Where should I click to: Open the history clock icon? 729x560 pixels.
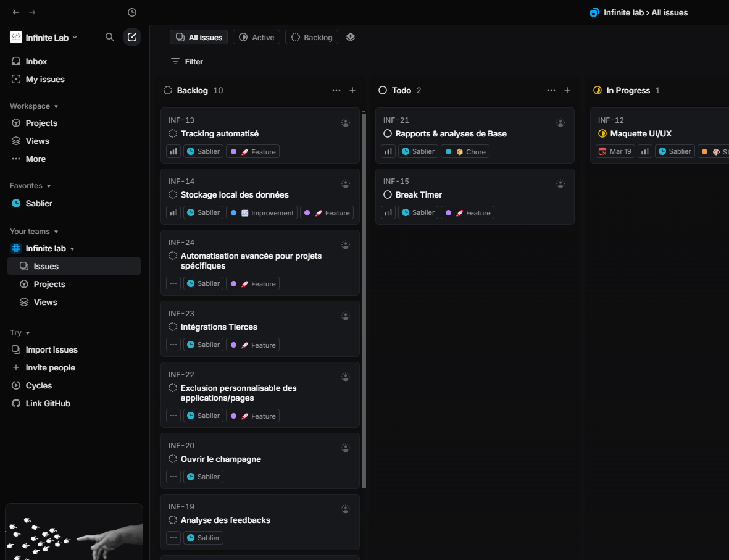point(132,12)
